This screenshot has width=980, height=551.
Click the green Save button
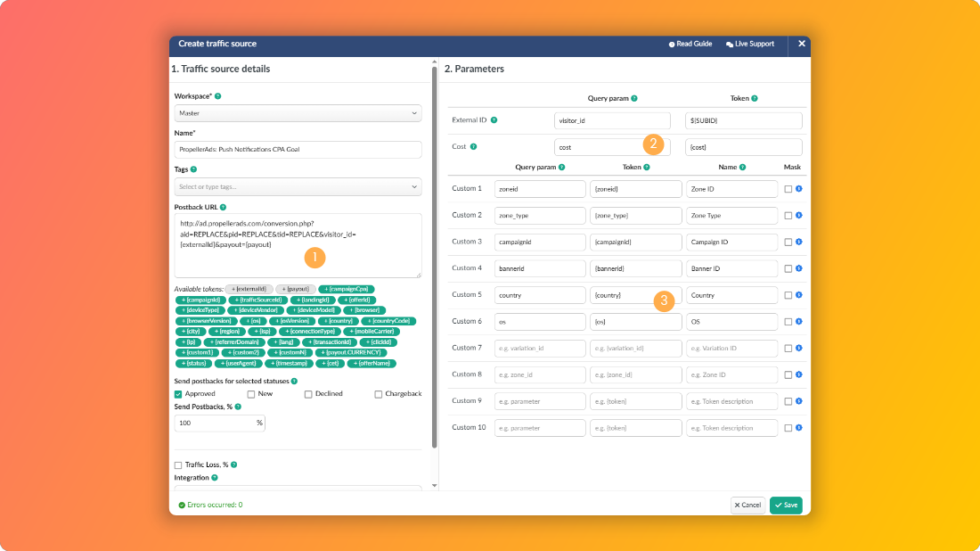pyautogui.click(x=787, y=506)
